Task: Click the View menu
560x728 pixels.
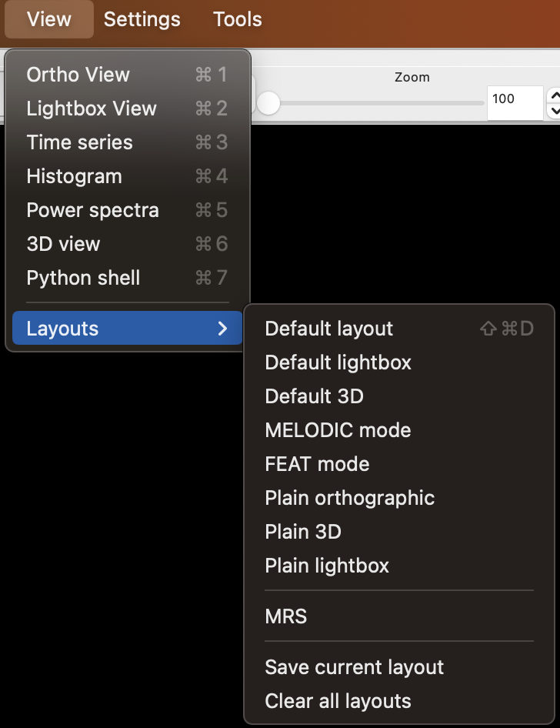Action: [48, 19]
